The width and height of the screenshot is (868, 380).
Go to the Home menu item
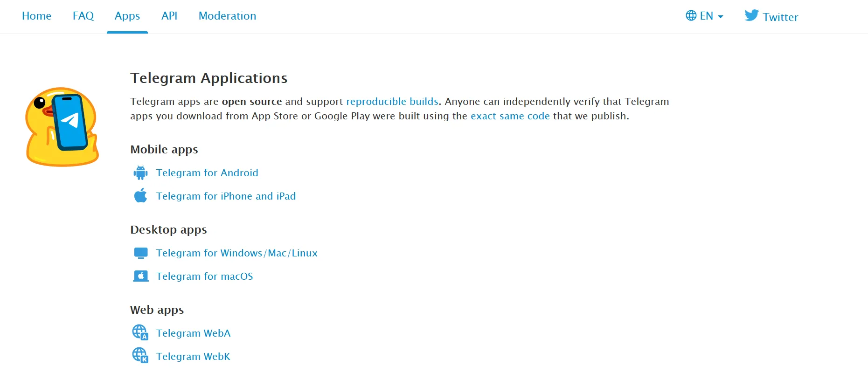[x=36, y=16]
